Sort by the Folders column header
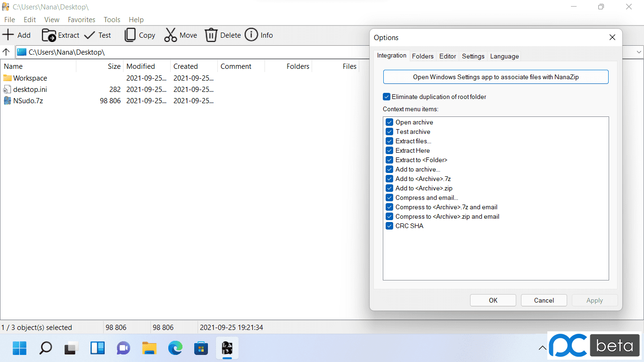The height and width of the screenshot is (362, 644). (288, 66)
